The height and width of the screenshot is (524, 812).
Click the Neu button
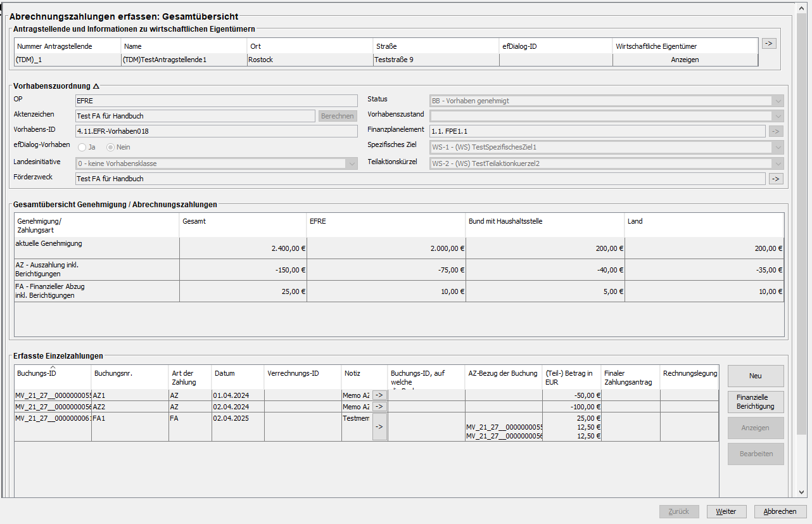click(755, 376)
